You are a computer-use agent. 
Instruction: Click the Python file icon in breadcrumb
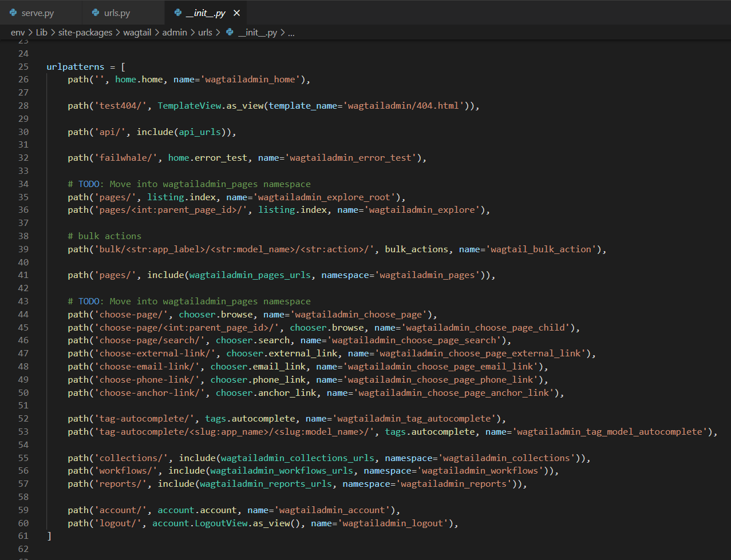point(230,33)
